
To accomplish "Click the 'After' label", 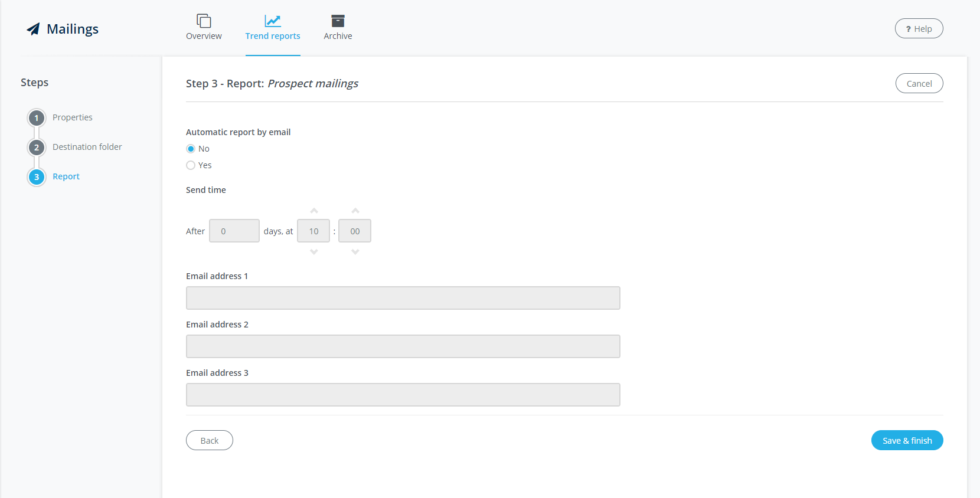I will [x=195, y=231].
